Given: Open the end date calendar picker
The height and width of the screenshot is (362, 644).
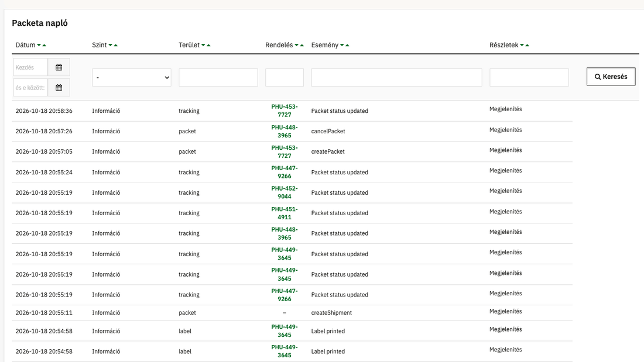Looking at the screenshot, I should [59, 87].
